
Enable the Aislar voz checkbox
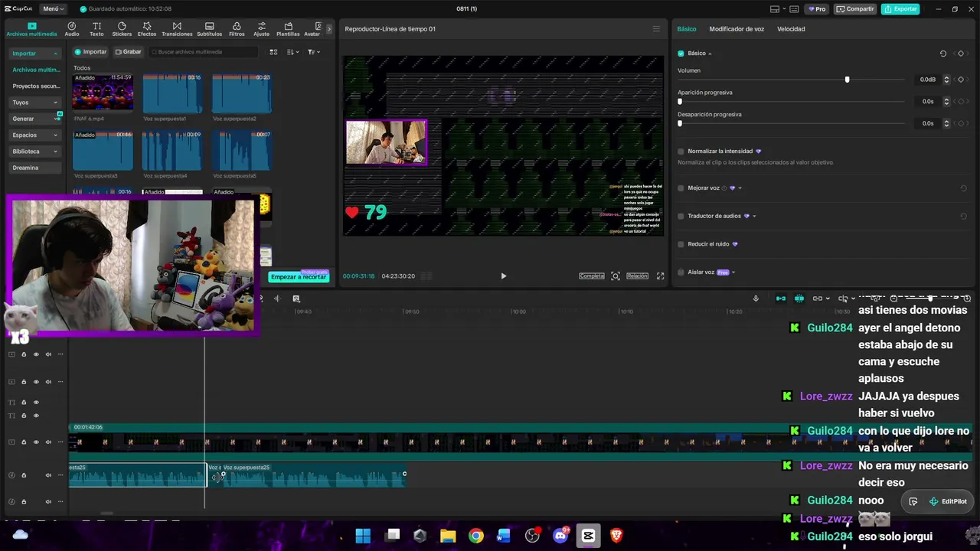(681, 272)
